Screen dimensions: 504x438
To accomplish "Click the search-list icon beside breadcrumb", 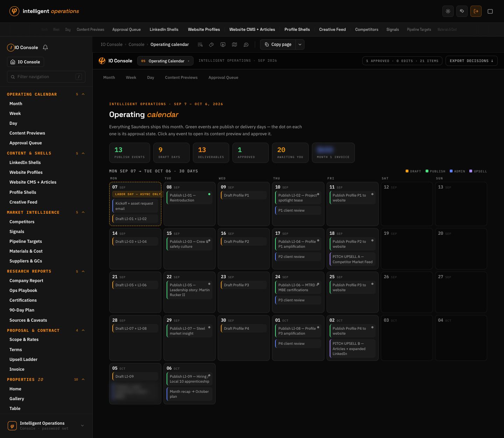I will click(x=200, y=45).
